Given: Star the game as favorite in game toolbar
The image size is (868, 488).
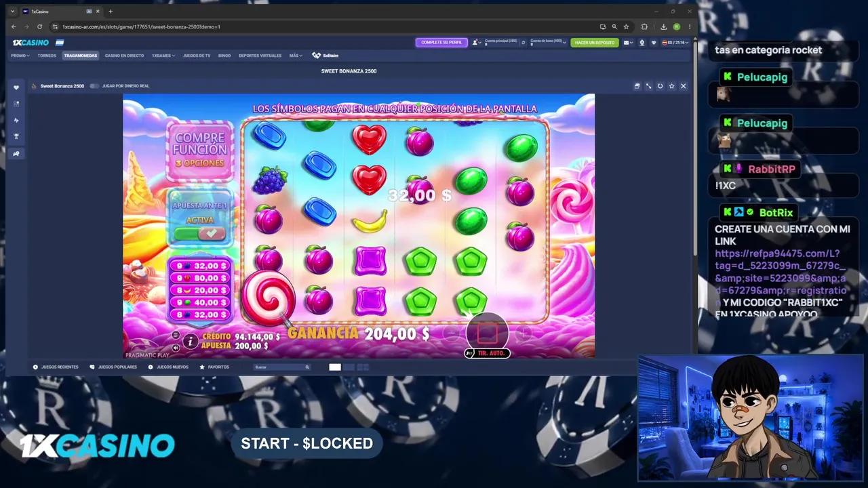Looking at the screenshot, I should pos(671,86).
